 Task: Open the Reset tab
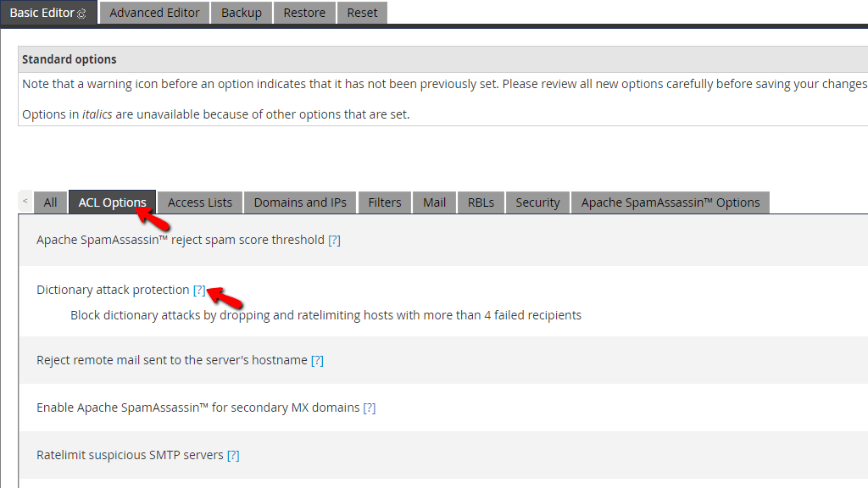[362, 13]
